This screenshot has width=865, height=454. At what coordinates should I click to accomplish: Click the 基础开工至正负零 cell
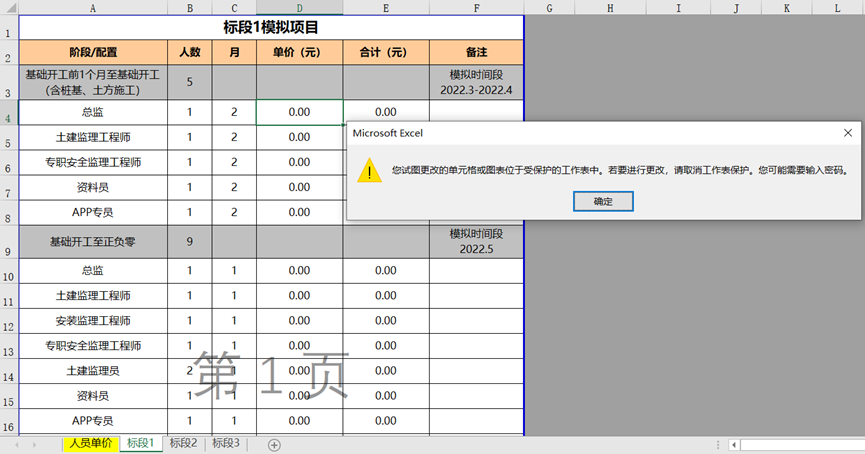[x=93, y=242]
